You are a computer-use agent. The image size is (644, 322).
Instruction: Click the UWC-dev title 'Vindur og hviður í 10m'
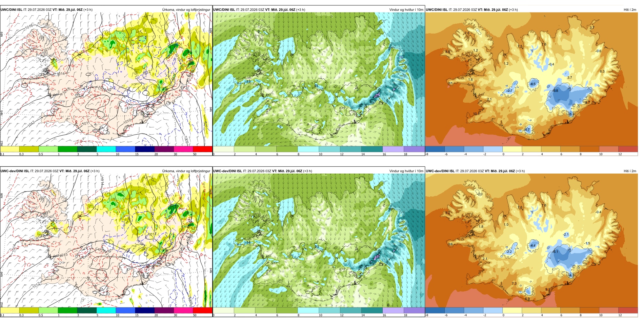pos(406,171)
